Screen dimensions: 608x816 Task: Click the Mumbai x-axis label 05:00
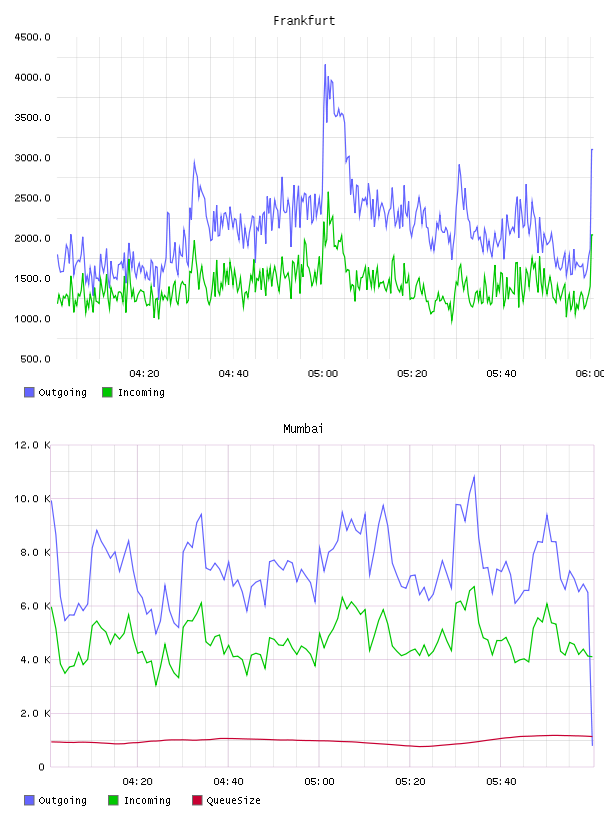tap(319, 782)
